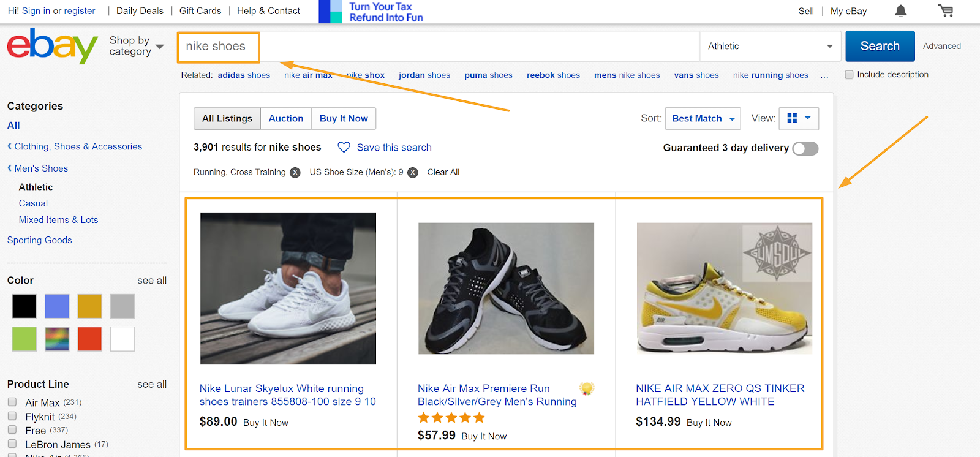This screenshot has height=457, width=980.
Task: Open Help & Contact
Action: pyautogui.click(x=268, y=11)
